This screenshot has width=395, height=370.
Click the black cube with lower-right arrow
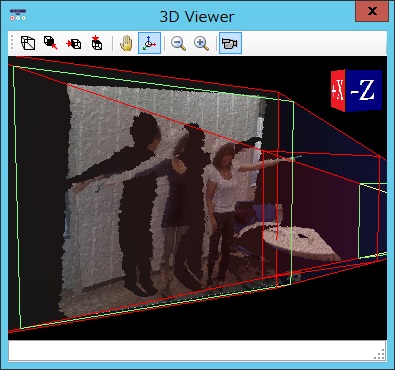click(x=51, y=43)
